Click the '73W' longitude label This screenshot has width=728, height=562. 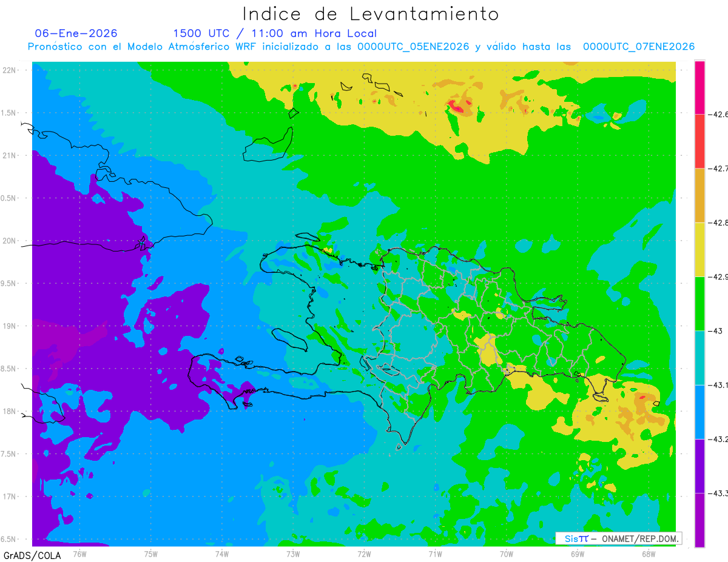[x=293, y=554]
